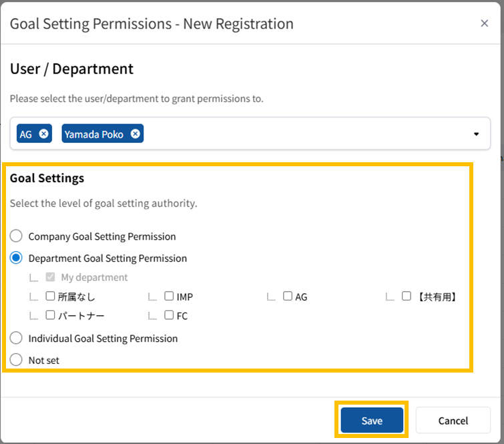Image resolution: width=504 pixels, height=444 pixels.
Task: Enable the AG department checkbox
Action: click(x=288, y=296)
